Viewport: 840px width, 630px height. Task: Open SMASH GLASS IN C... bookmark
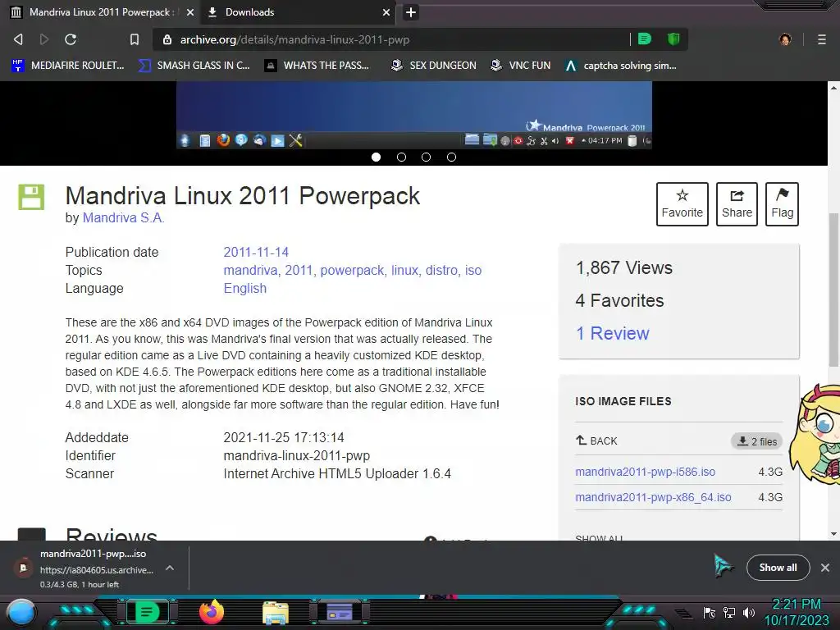point(194,66)
